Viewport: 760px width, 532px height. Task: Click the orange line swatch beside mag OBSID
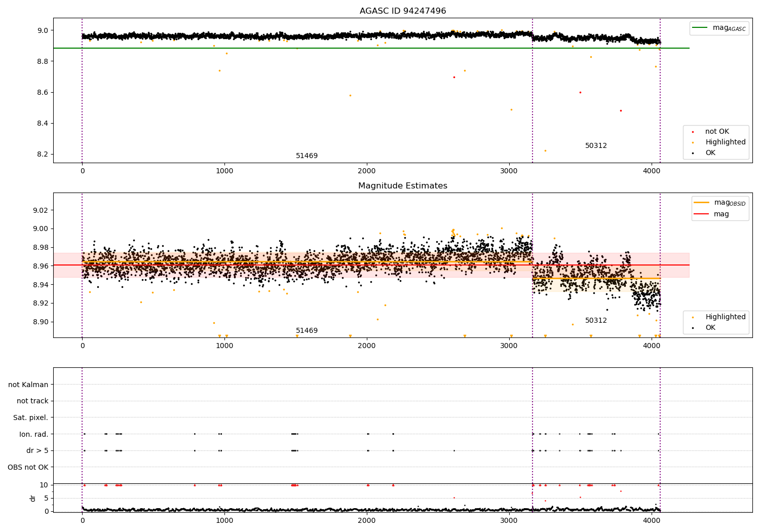pos(702,203)
